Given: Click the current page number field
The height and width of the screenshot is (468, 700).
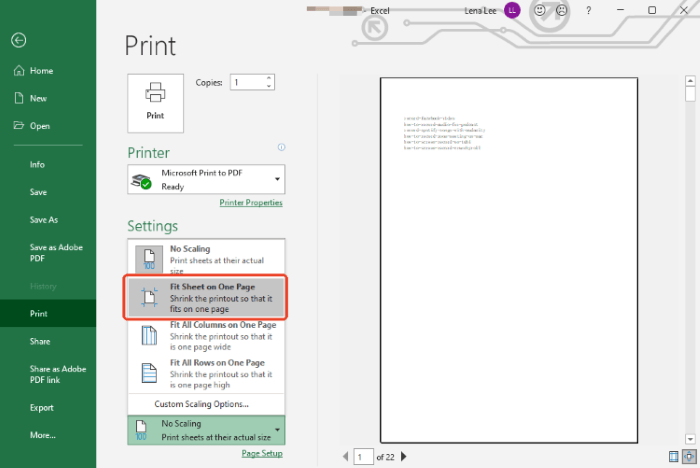Looking at the screenshot, I should click(363, 457).
